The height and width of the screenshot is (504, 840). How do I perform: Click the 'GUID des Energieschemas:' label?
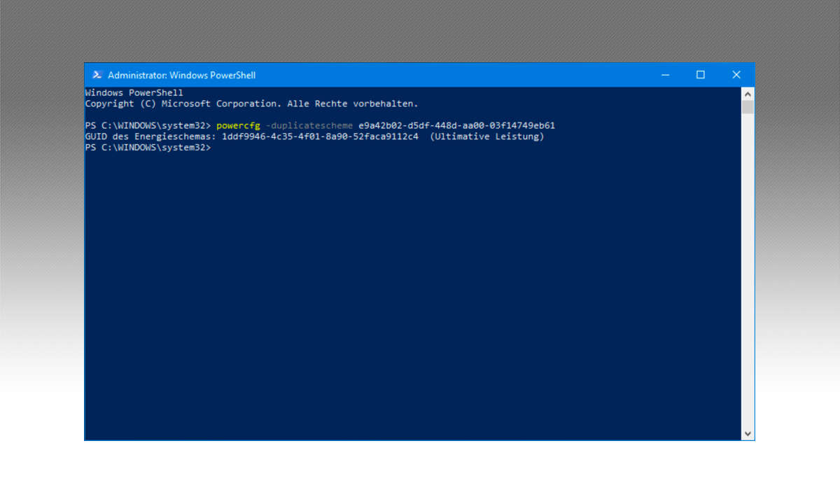pos(150,136)
